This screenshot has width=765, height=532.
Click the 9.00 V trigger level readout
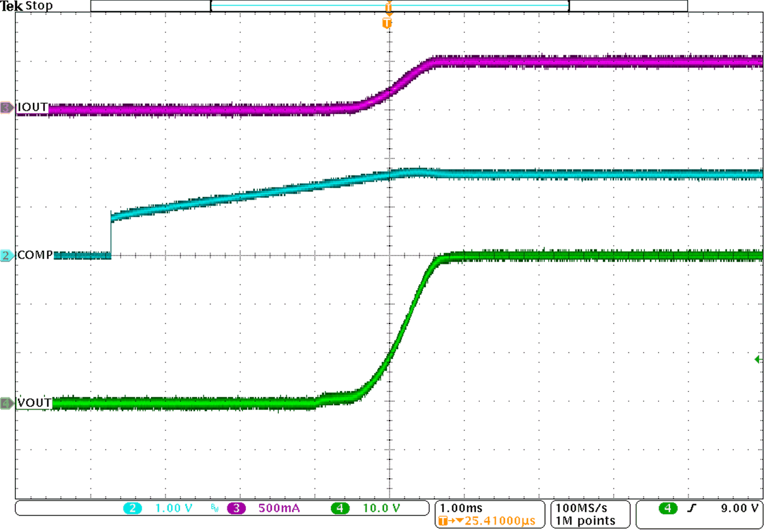[740, 508]
